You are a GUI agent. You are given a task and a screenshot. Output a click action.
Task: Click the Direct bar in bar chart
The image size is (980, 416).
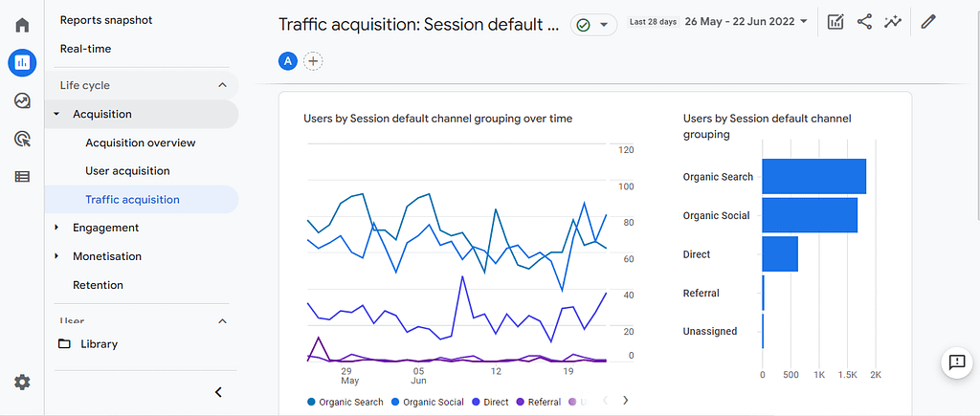click(780, 254)
